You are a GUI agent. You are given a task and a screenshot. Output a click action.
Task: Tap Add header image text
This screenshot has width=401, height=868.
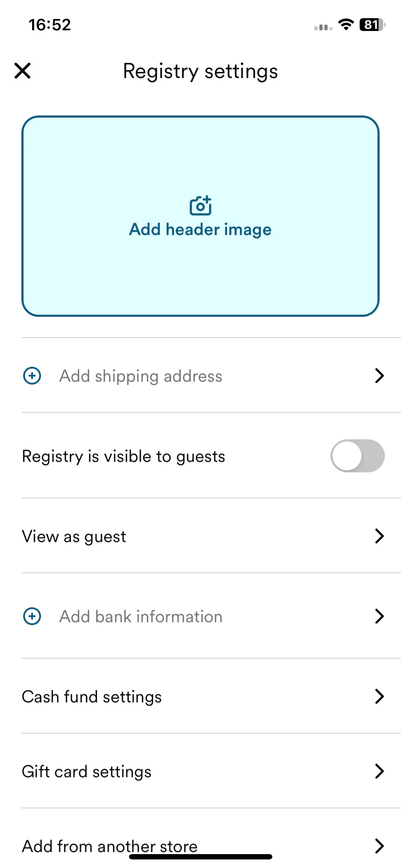(200, 229)
